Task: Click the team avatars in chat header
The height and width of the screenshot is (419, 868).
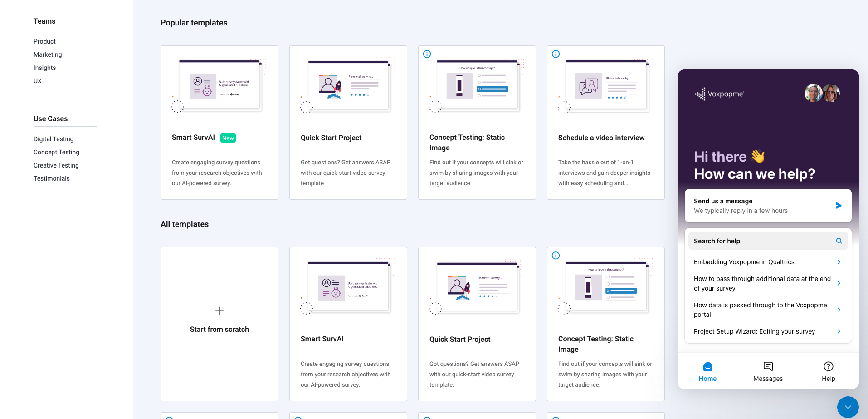Action: (x=822, y=93)
